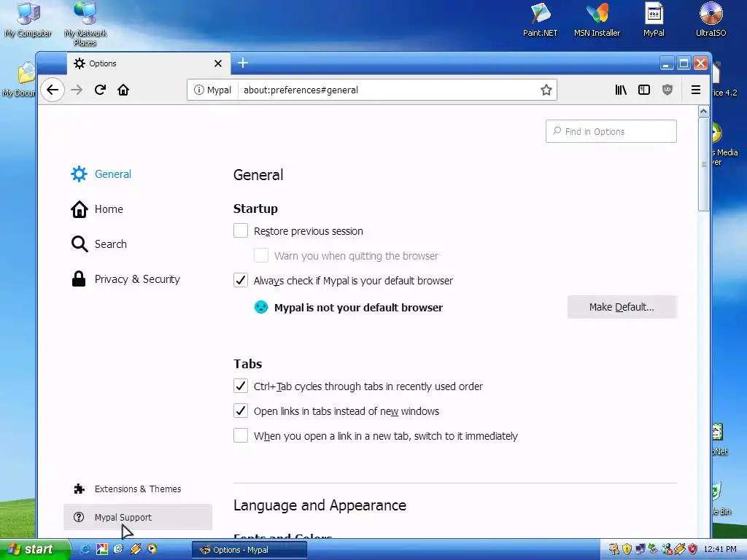Click 'Mypal is not your default browser' text

358,308
